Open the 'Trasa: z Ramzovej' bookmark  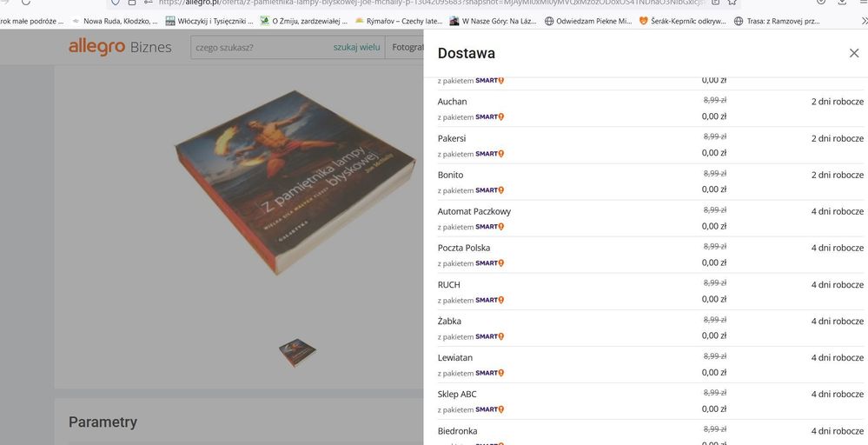(x=777, y=21)
